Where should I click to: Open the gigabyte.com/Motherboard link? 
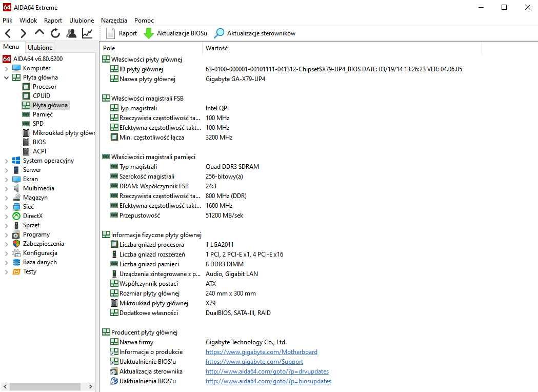coord(262,352)
